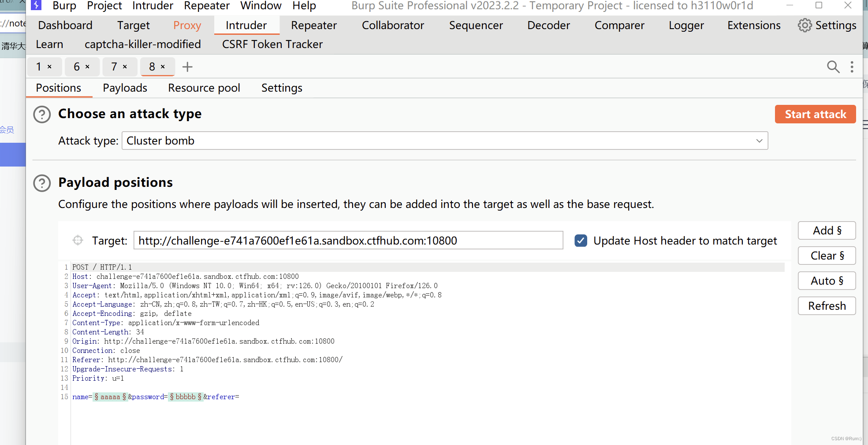Click into the Target URL field
Screen dimensions: 868x445
point(348,240)
